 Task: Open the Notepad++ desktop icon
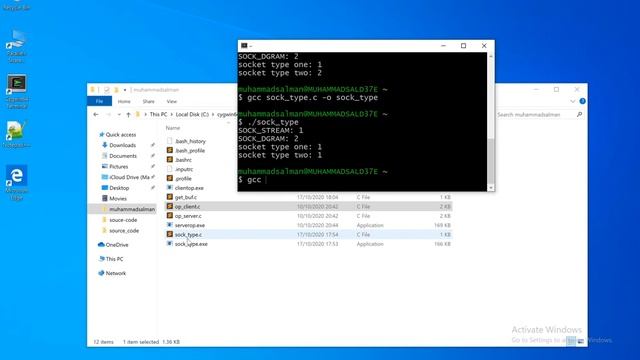click(16, 135)
